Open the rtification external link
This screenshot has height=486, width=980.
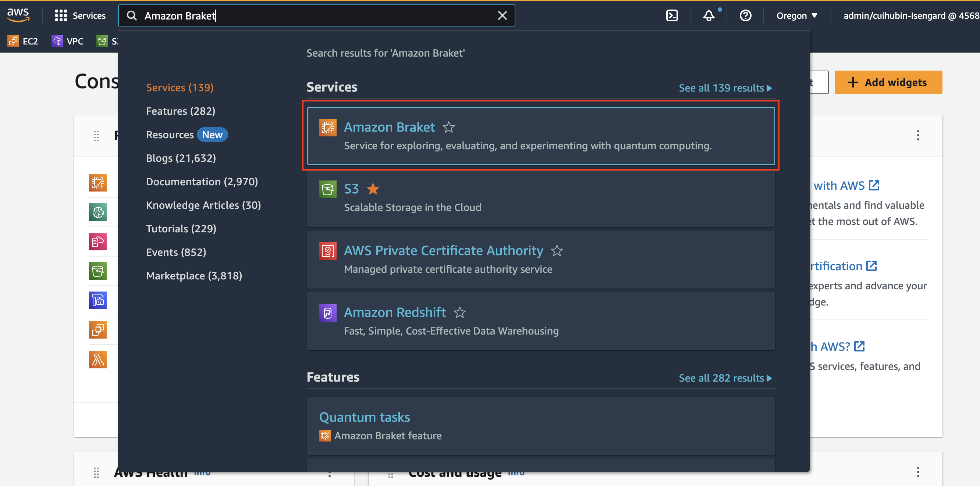pos(843,266)
